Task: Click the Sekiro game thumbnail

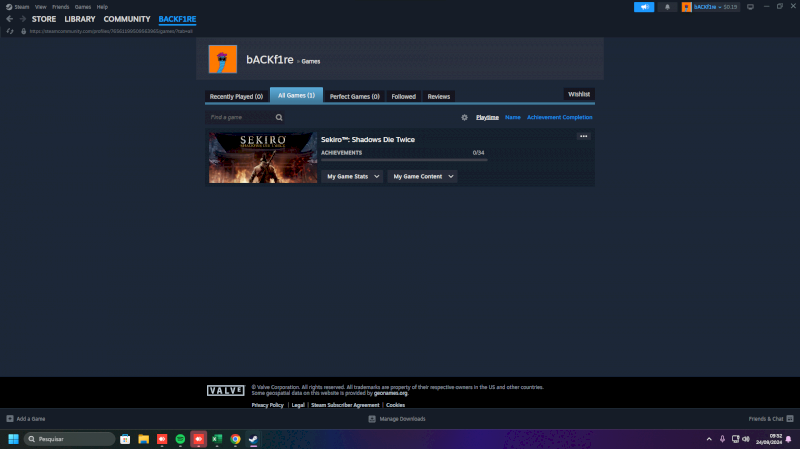Action: (263, 158)
